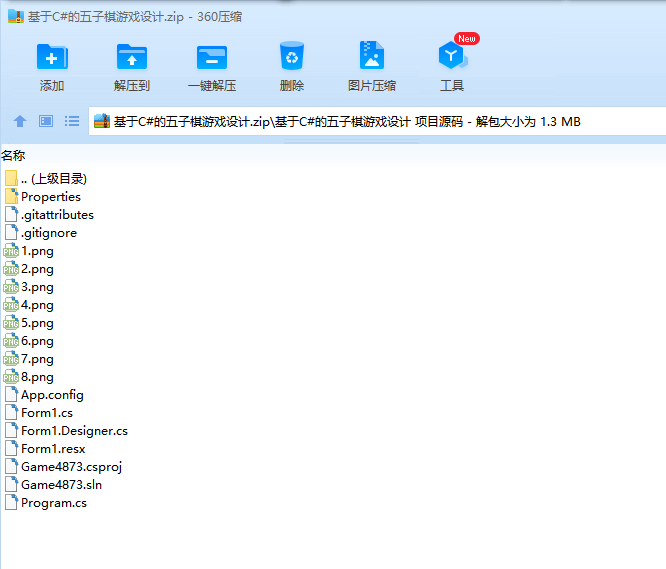
Task: Click the 一键解压 one-click extract icon
Action: tap(212, 57)
